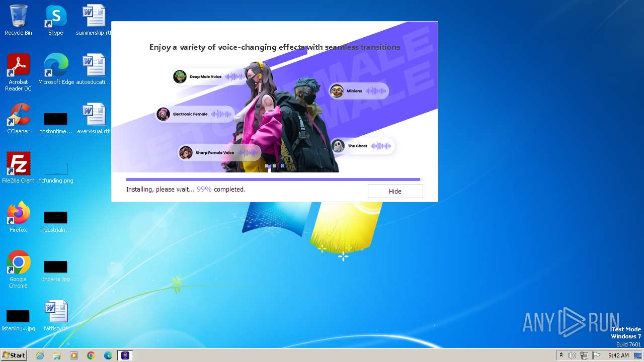Open the network tray icon
Viewport: 644px width, 362px height.
click(584, 355)
